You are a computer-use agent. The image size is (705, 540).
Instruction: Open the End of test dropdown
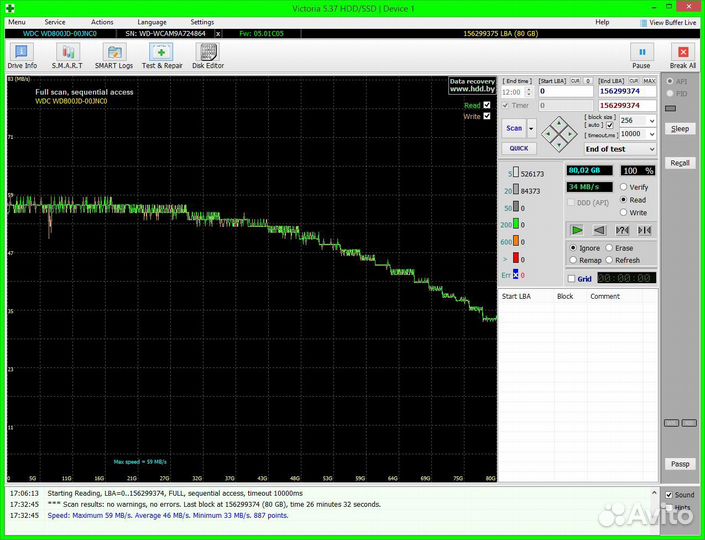coord(652,149)
